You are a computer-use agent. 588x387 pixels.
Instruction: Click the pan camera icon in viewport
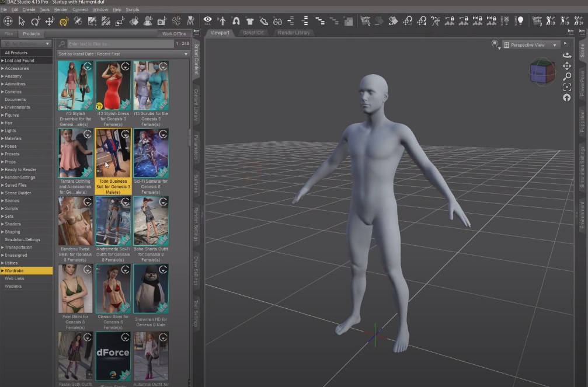[566, 66]
